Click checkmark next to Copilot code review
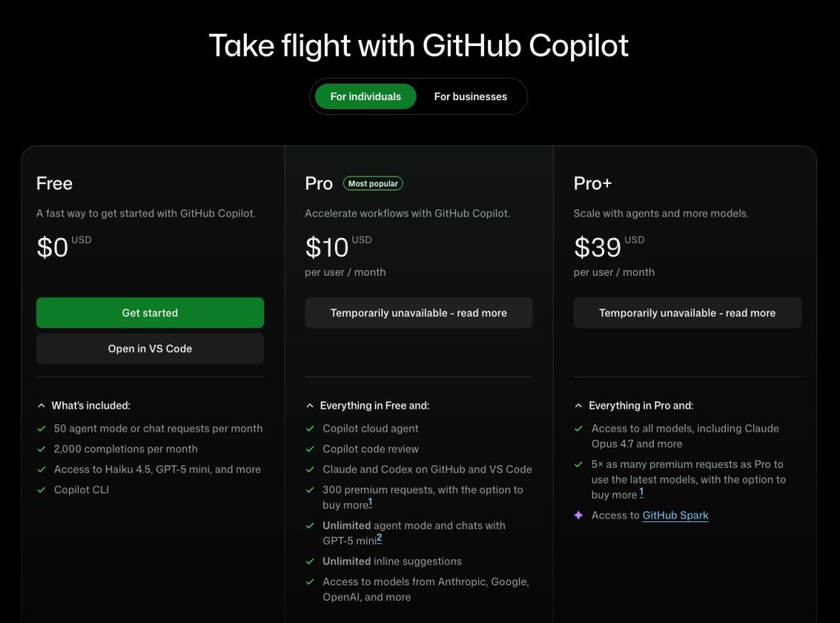 [310, 449]
